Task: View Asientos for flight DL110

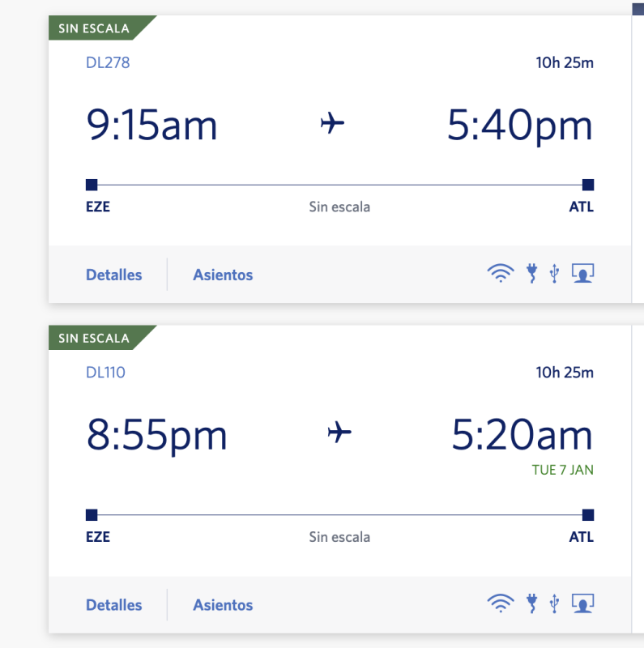Action: click(223, 605)
